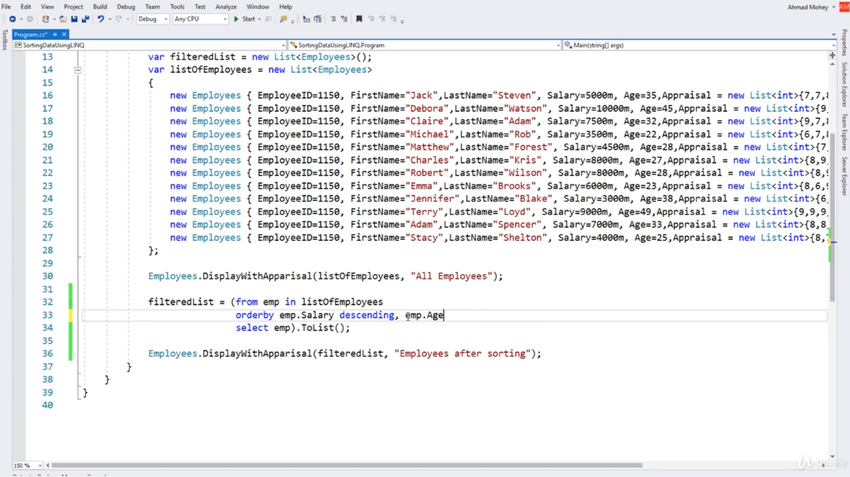Image resolution: width=850 pixels, height=477 pixels.
Task: Open the View menu
Action: click(47, 7)
